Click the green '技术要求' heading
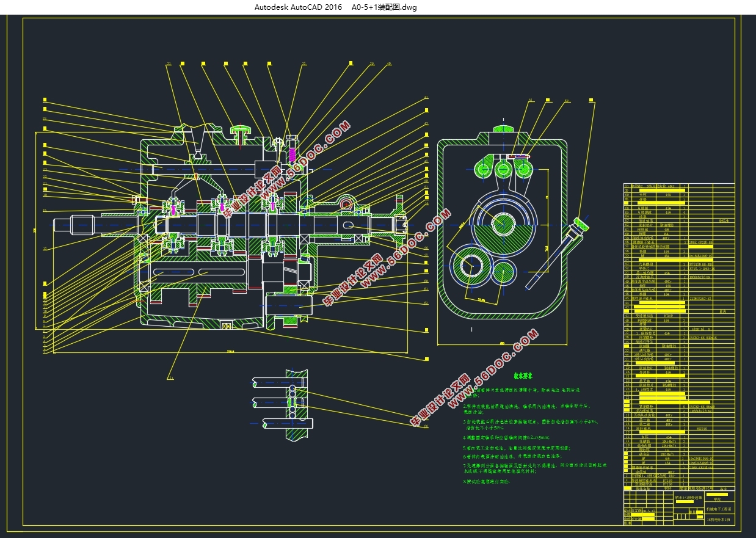This screenshot has height=538, width=756. 525,377
